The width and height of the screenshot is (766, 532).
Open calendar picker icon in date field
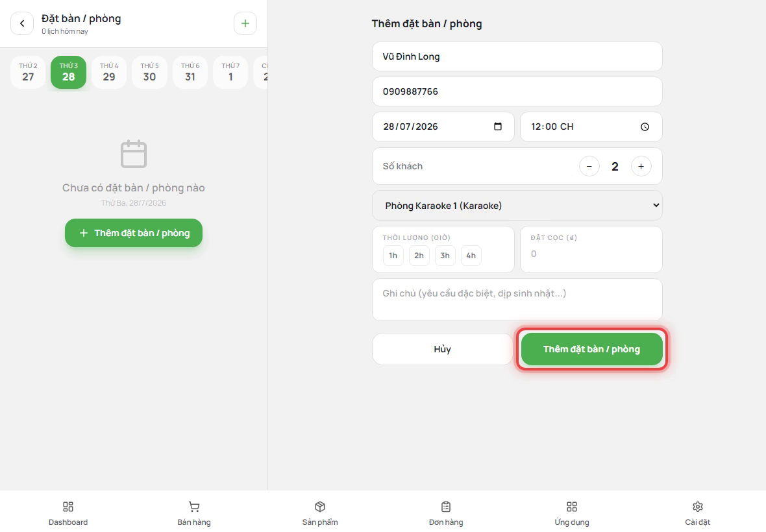[x=498, y=127]
